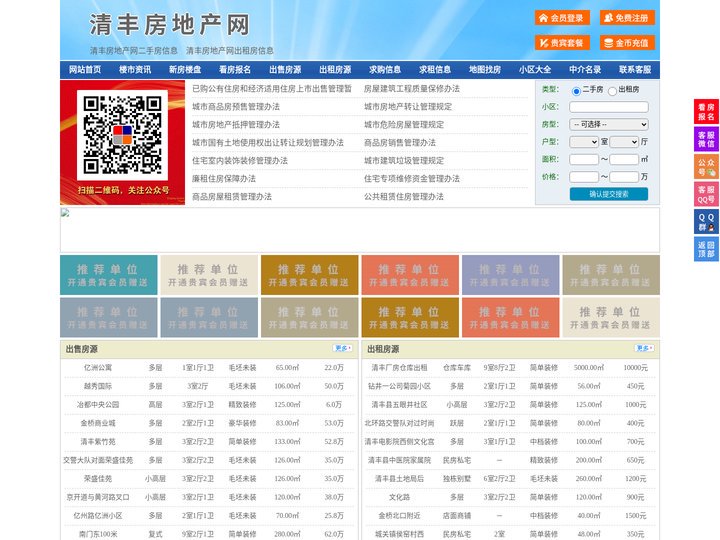720x540 pixels.
Task: Open 城市危险房屋管理规定 link
Action: [x=404, y=124]
